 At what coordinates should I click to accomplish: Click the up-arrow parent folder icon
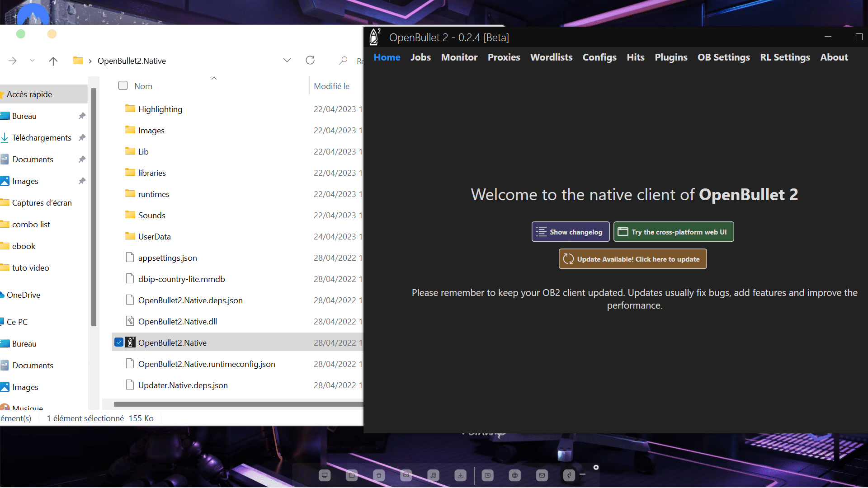53,61
